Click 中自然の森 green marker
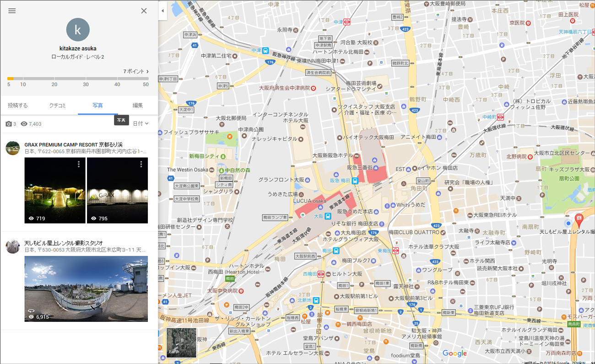Viewport: 595px width, 364px height. (222, 170)
